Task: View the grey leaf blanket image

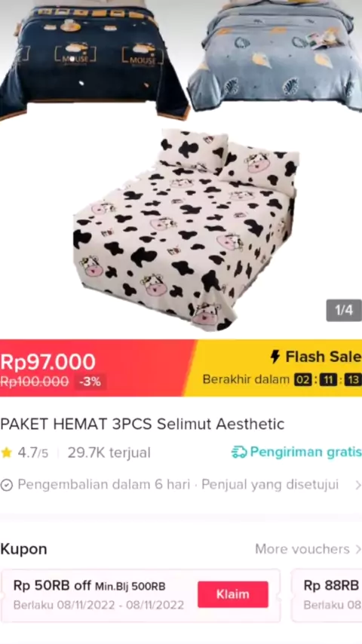Action: pos(275,56)
